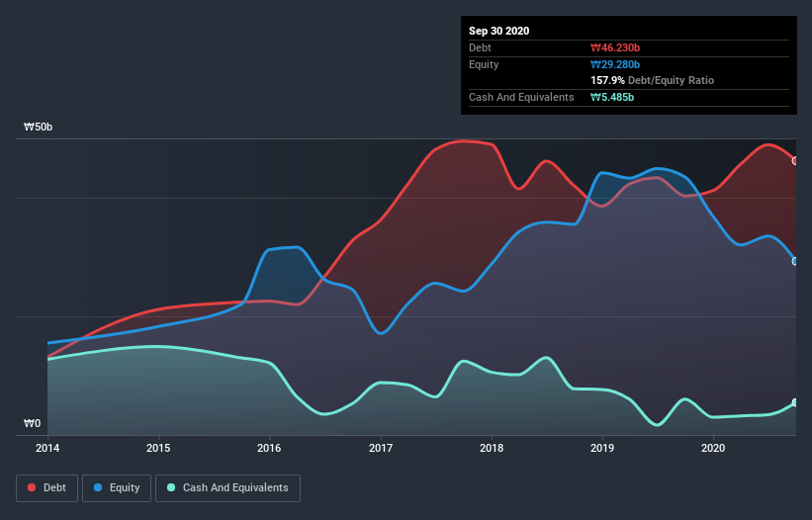812x520 pixels.
Task: Click the blue Equity legend dot
Action: (x=98, y=487)
